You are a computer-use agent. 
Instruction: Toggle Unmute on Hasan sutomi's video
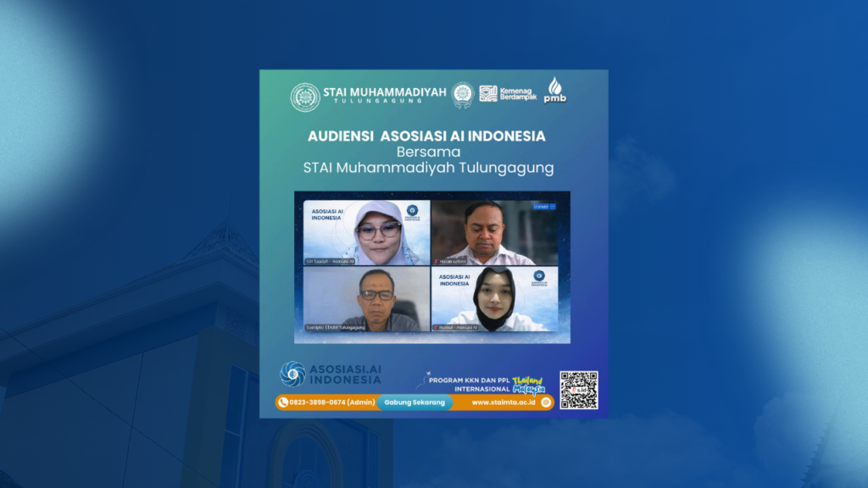[541, 207]
